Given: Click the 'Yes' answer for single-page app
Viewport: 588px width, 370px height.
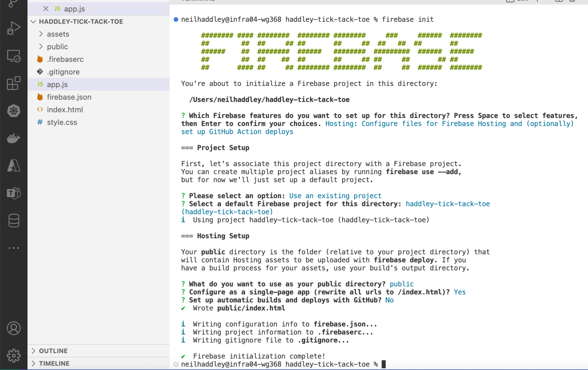Looking at the screenshot, I should pos(460,292).
